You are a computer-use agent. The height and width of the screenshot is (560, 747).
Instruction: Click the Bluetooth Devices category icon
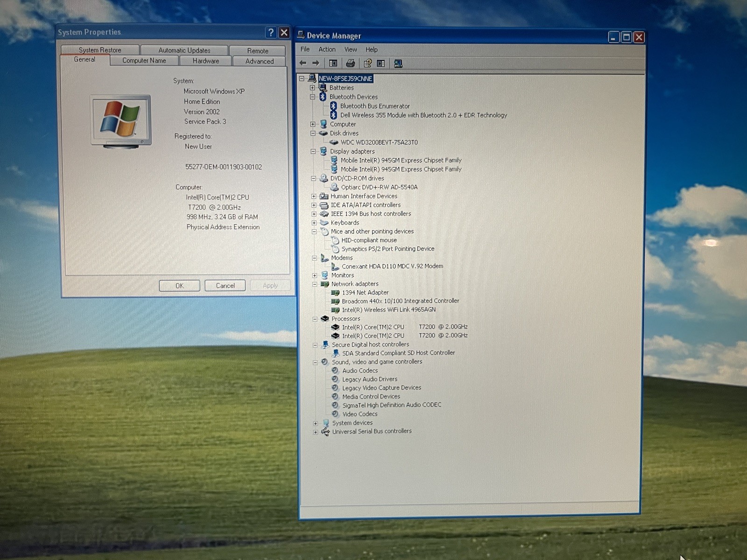(x=323, y=97)
